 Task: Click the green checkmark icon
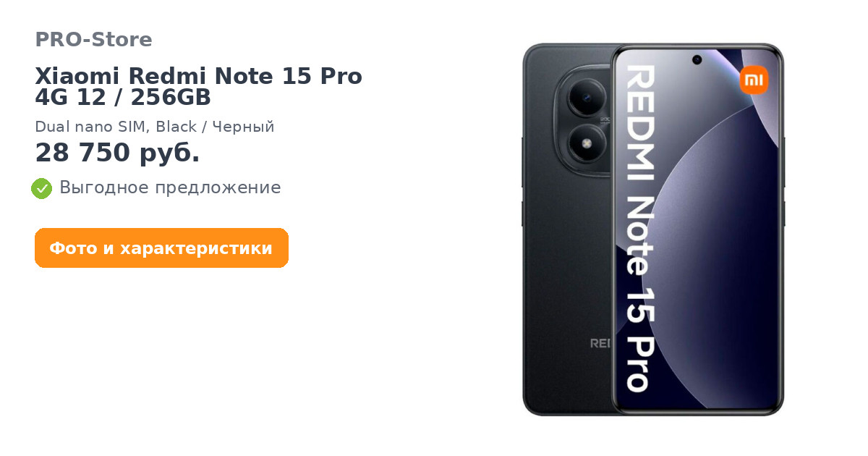41,188
